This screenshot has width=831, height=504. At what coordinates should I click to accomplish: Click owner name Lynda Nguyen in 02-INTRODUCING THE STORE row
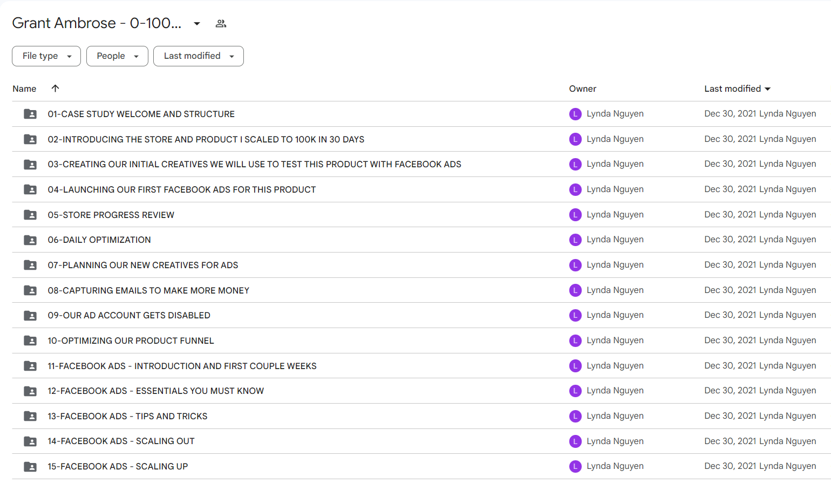[x=615, y=139]
